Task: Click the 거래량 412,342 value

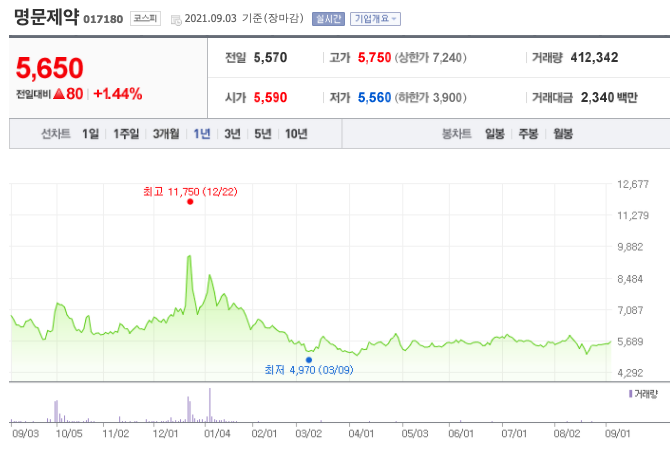Action: [594, 58]
